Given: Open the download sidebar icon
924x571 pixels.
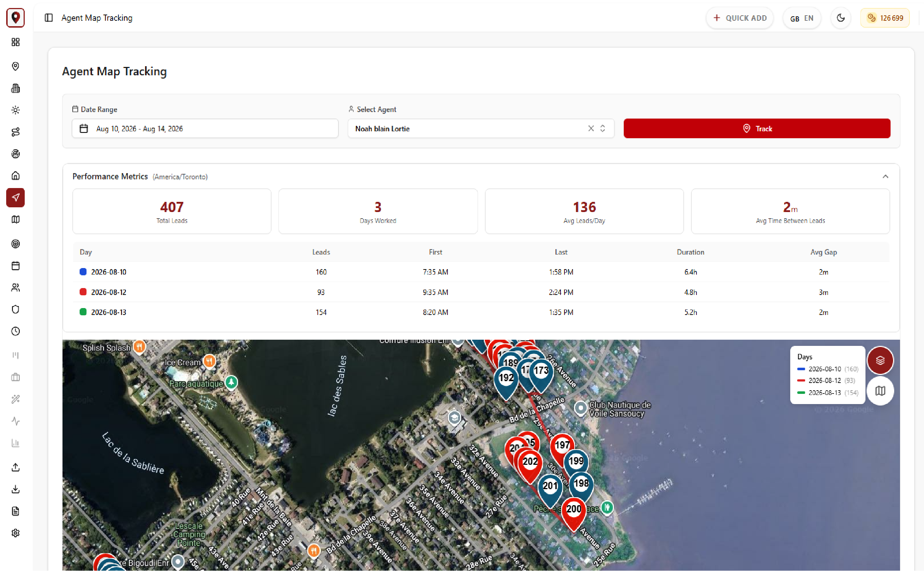Looking at the screenshot, I should (16, 490).
